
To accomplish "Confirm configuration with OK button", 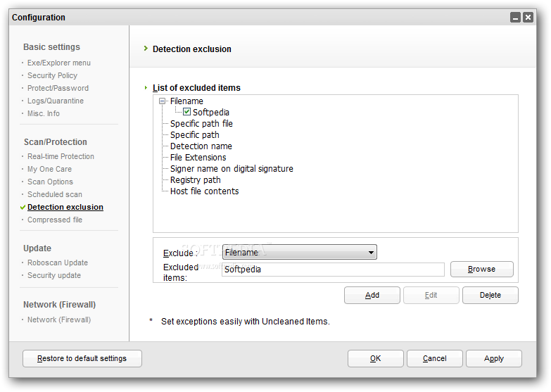I will pyautogui.click(x=375, y=358).
